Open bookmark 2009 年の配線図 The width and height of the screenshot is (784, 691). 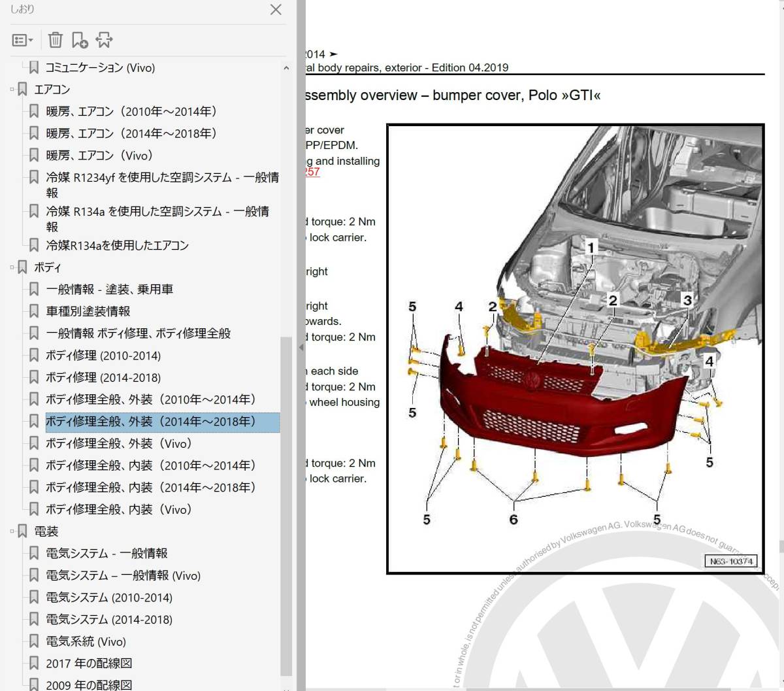coord(89,685)
